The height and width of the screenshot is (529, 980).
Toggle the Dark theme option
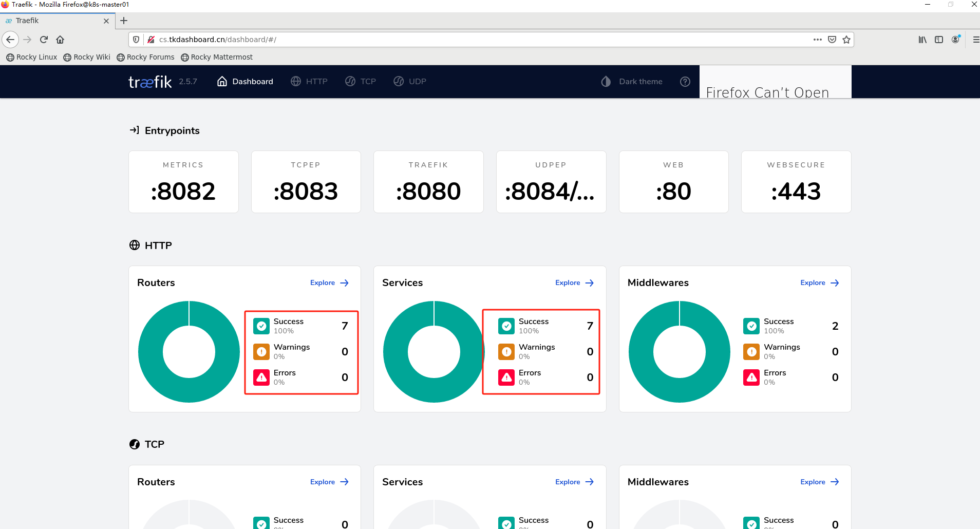click(632, 82)
